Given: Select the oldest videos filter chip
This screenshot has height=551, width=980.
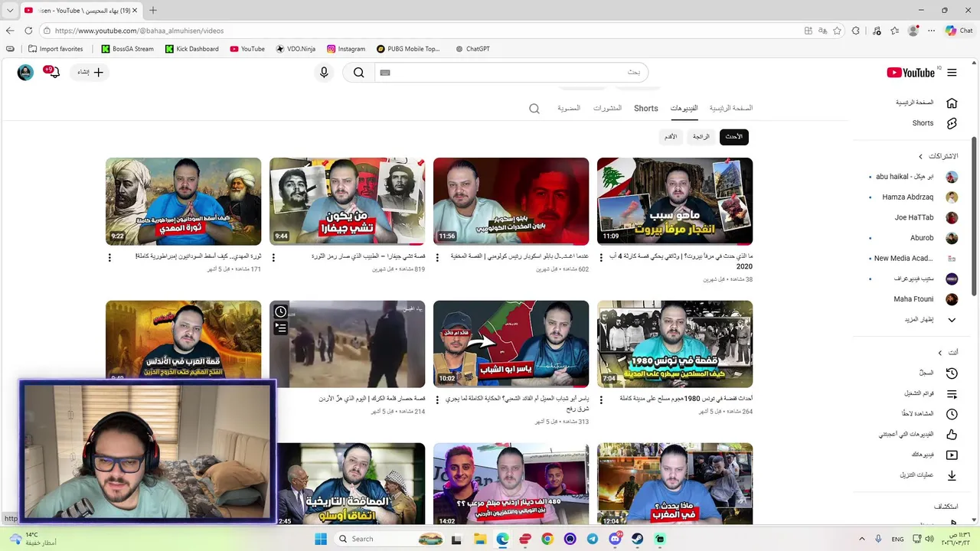Looking at the screenshot, I should coord(670,137).
